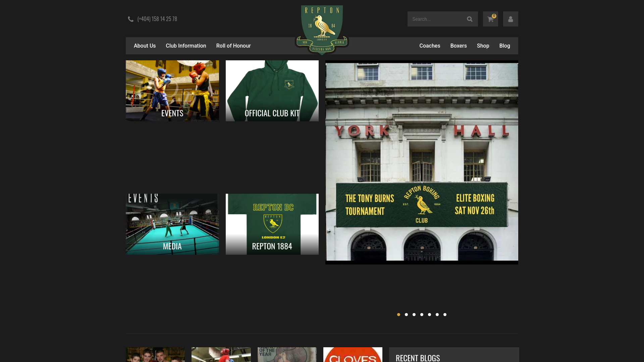Click the Repton crest logo
The image size is (644, 362).
[x=322, y=30]
